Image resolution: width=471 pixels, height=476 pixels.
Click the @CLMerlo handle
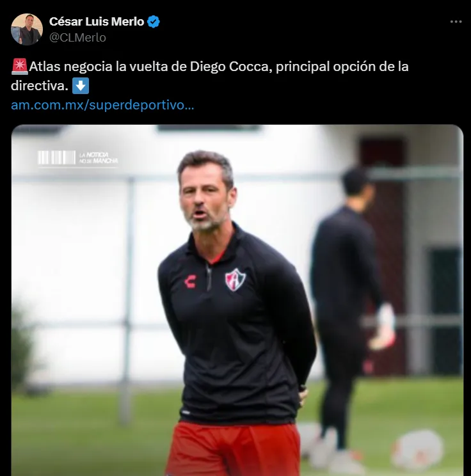click(x=77, y=38)
